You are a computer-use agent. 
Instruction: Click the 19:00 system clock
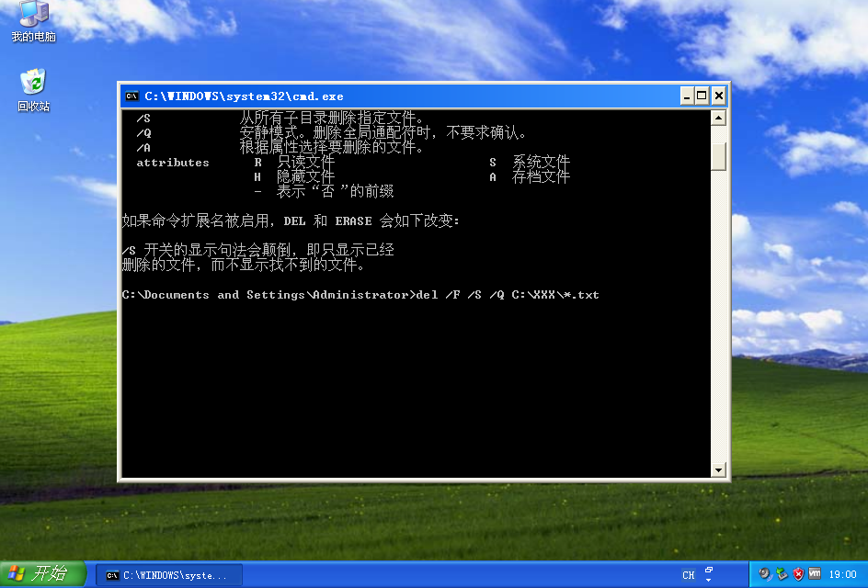pyautogui.click(x=842, y=575)
